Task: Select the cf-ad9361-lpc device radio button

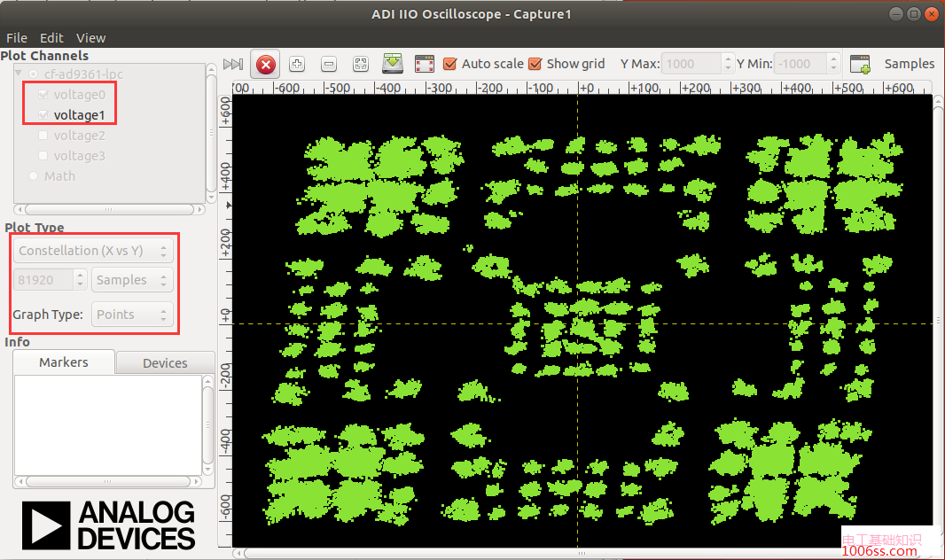Action: click(33, 74)
